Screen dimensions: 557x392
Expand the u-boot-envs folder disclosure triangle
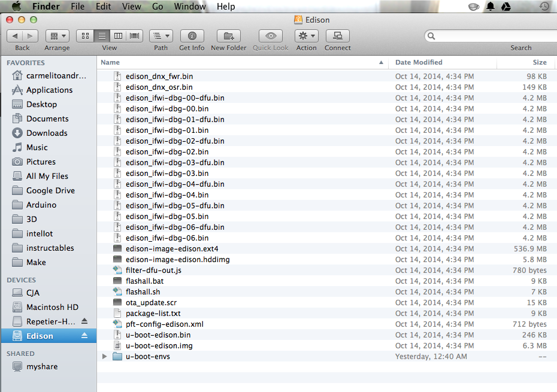tap(104, 356)
